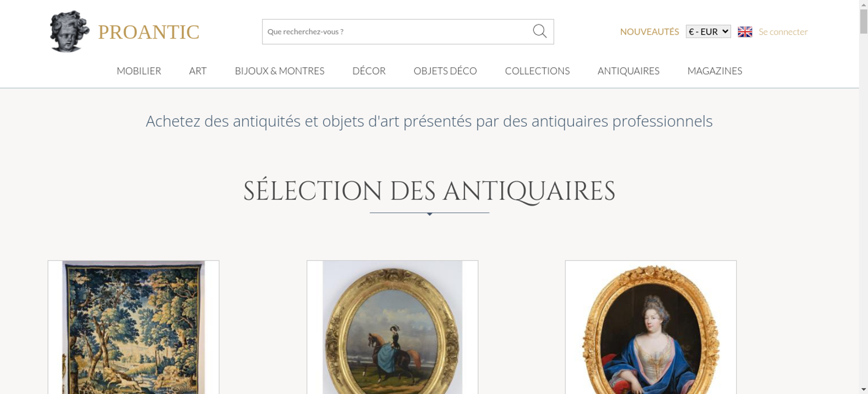Open the Bijoux & Montres menu
The width and height of the screenshot is (868, 394).
[279, 71]
